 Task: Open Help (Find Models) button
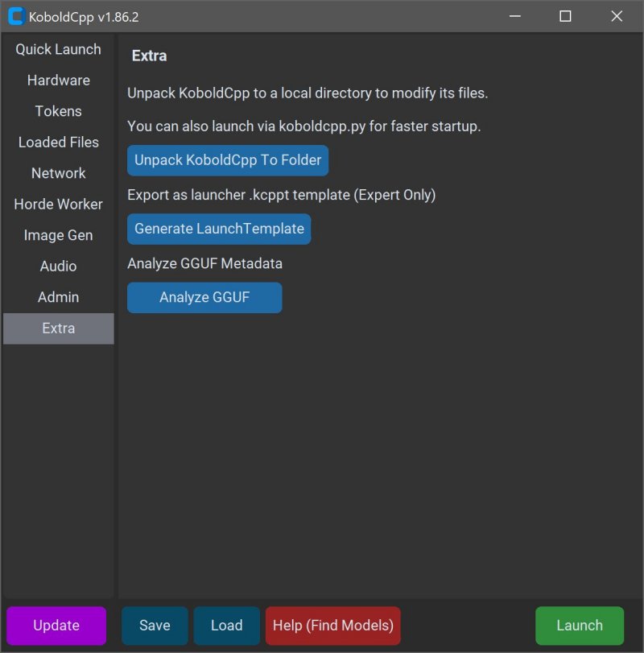332,626
